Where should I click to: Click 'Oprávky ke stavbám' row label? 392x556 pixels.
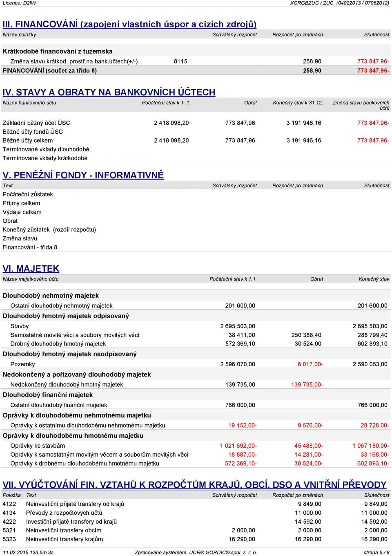coord(38,446)
